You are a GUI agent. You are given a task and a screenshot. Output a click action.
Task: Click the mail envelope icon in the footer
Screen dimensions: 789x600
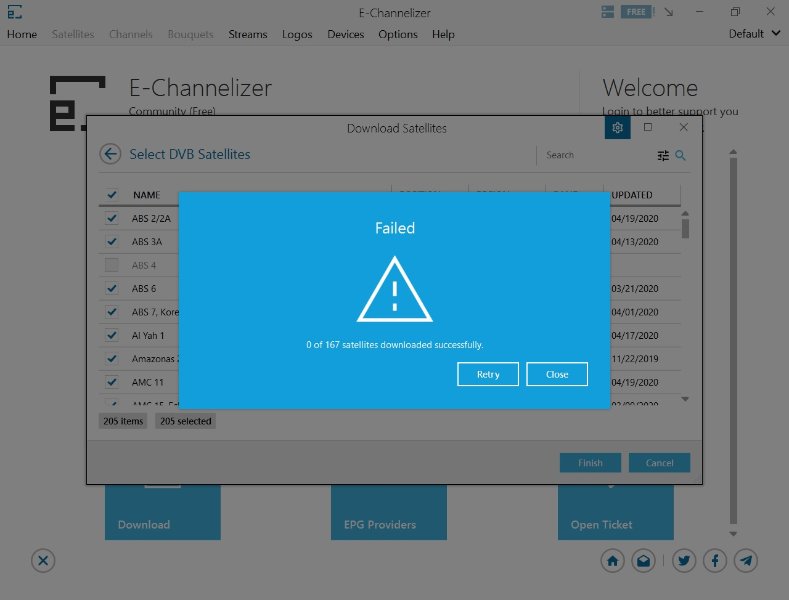tap(643, 561)
